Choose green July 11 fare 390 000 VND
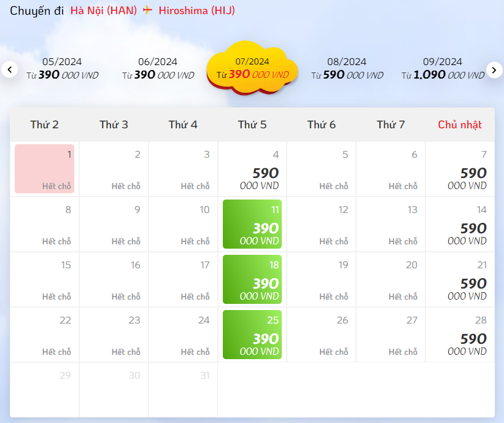Viewport: 504px width, 423px height. 252,224
